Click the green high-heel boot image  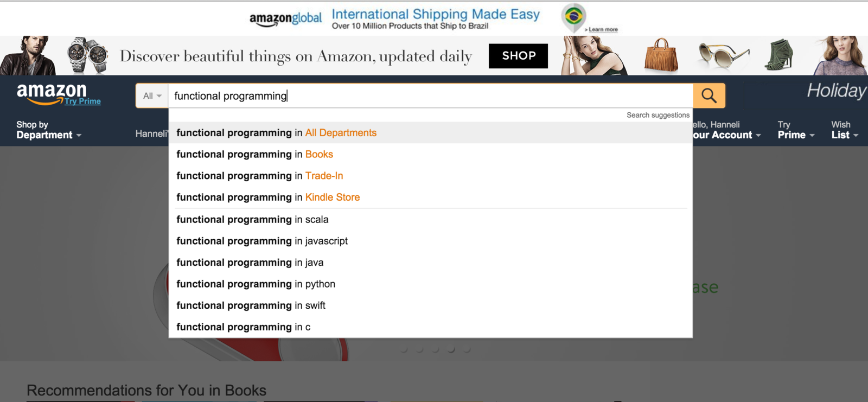pyautogui.click(x=780, y=55)
